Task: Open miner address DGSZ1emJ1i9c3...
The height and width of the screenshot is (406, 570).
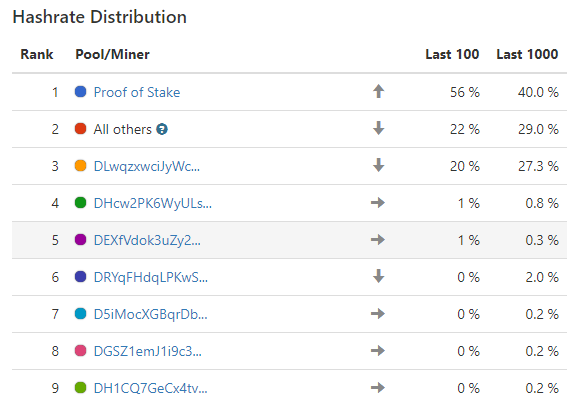Action: coord(147,351)
